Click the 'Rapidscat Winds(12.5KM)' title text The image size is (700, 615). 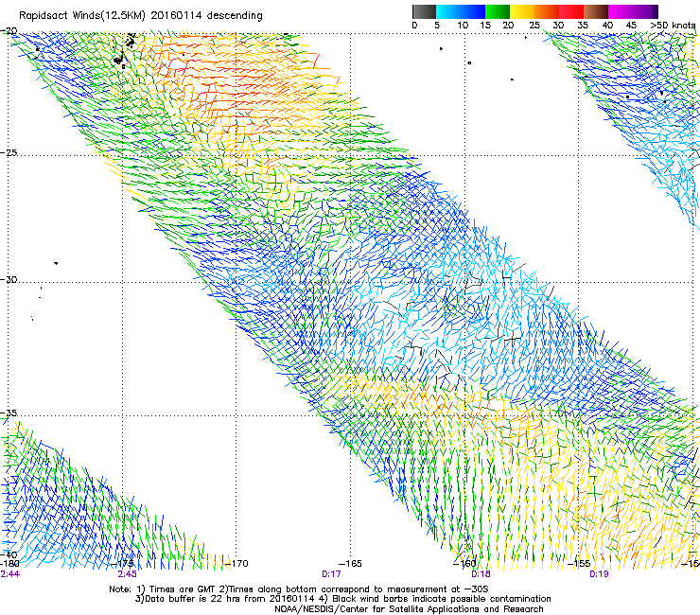[82, 16]
